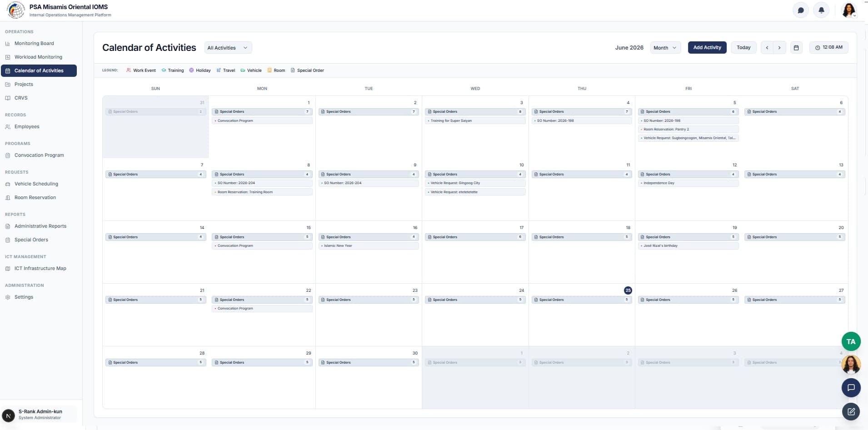This screenshot has height=430, width=868.
Task: Expand Special Orders on June 5
Action: 688,112
